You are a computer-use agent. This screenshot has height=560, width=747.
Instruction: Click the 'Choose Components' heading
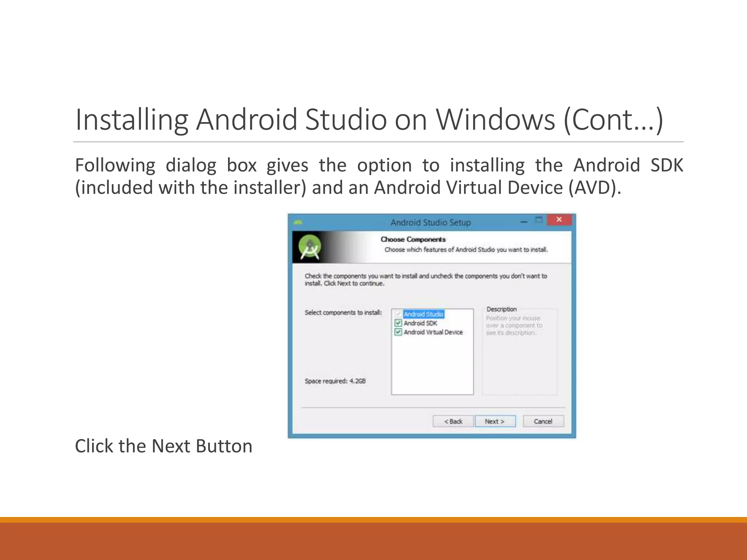point(413,239)
